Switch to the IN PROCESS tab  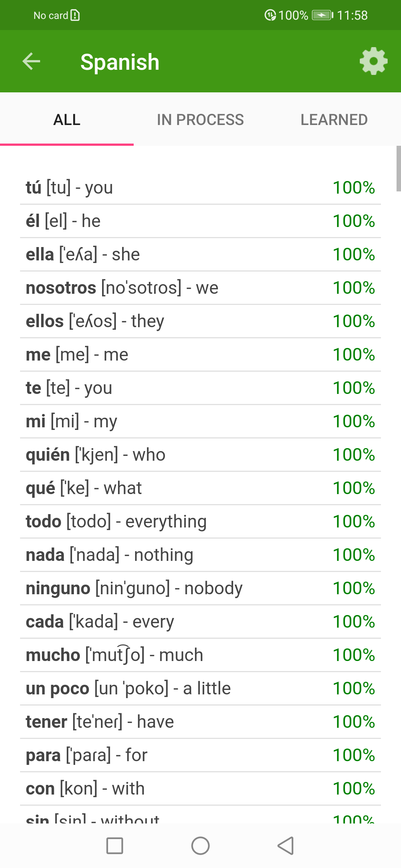pyautogui.click(x=200, y=119)
